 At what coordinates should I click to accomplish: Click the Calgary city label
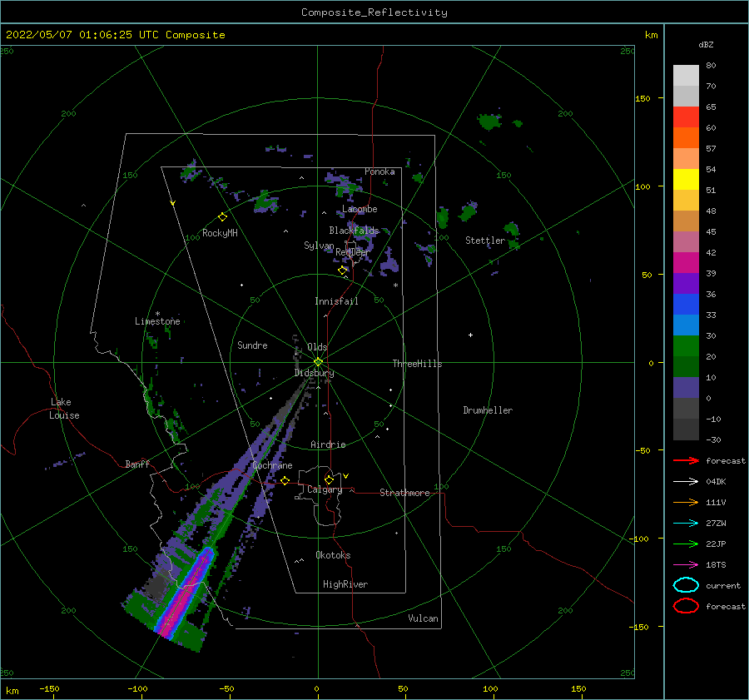[x=325, y=489]
